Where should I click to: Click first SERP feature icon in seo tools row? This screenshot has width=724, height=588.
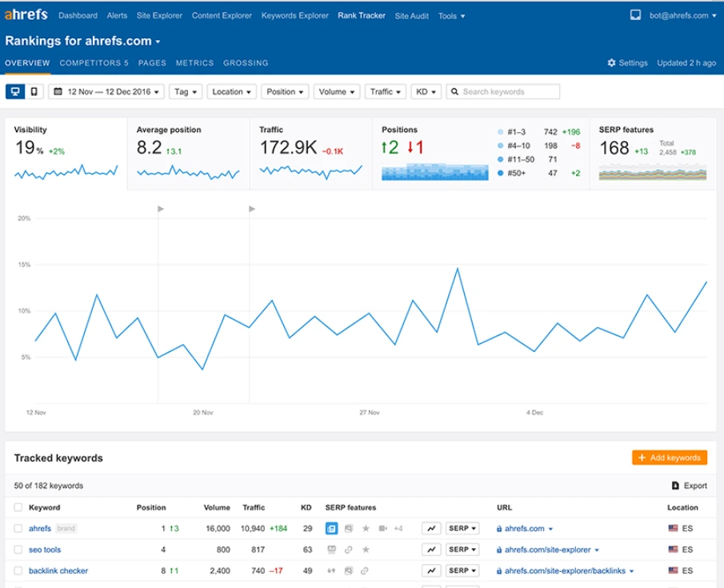[331, 550]
